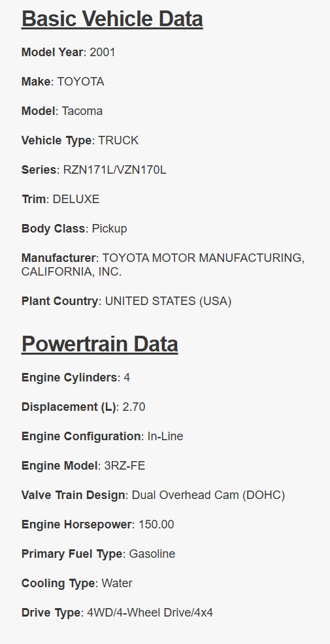The image size is (330, 644).
Task: Click the Drive Type value 4WD/4-Wheel Drive/4x4
Action: click(x=150, y=613)
